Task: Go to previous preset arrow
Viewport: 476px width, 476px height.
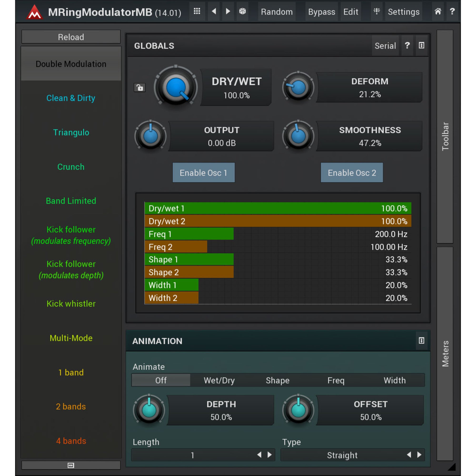Action: (214, 12)
